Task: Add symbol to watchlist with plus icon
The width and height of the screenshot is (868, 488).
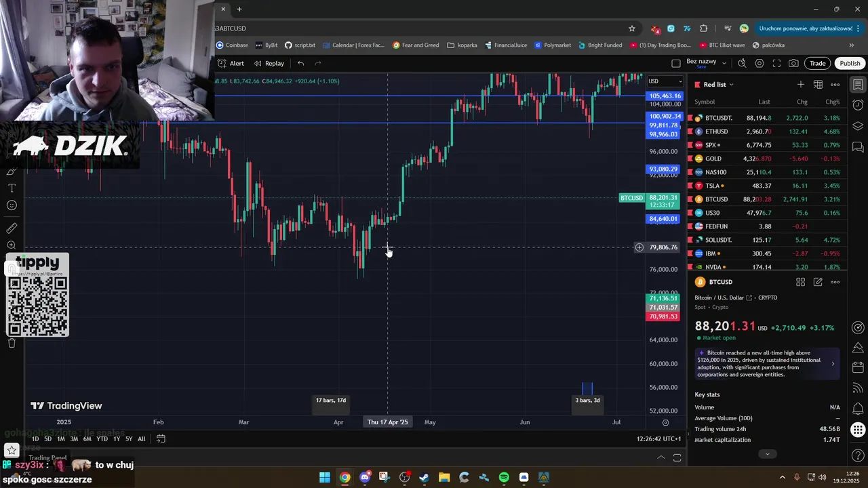Action: pyautogui.click(x=800, y=84)
